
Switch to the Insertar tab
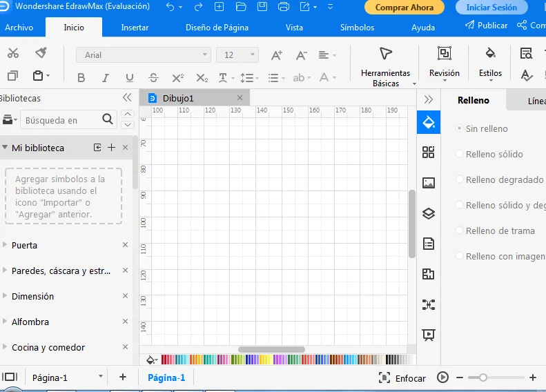click(135, 28)
